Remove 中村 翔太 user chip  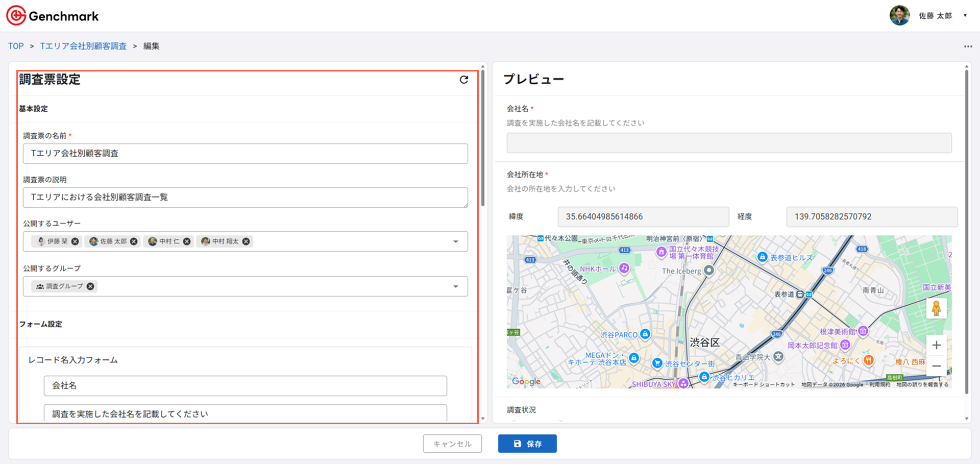(x=246, y=241)
